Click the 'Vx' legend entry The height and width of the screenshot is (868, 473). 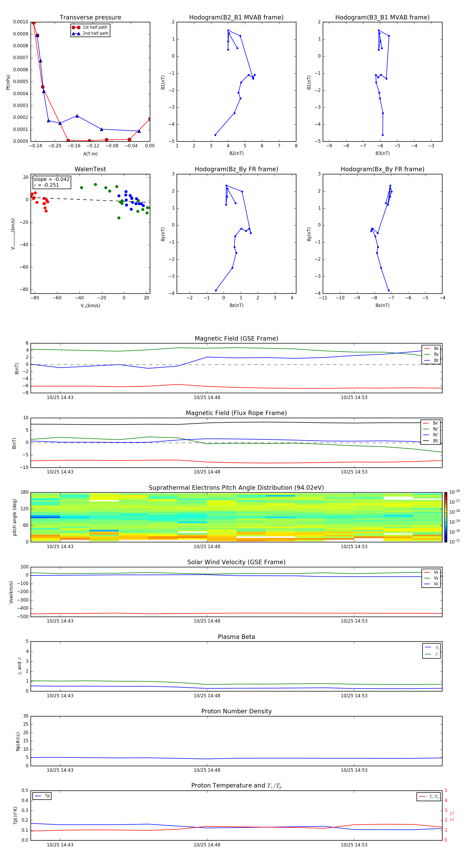click(431, 572)
